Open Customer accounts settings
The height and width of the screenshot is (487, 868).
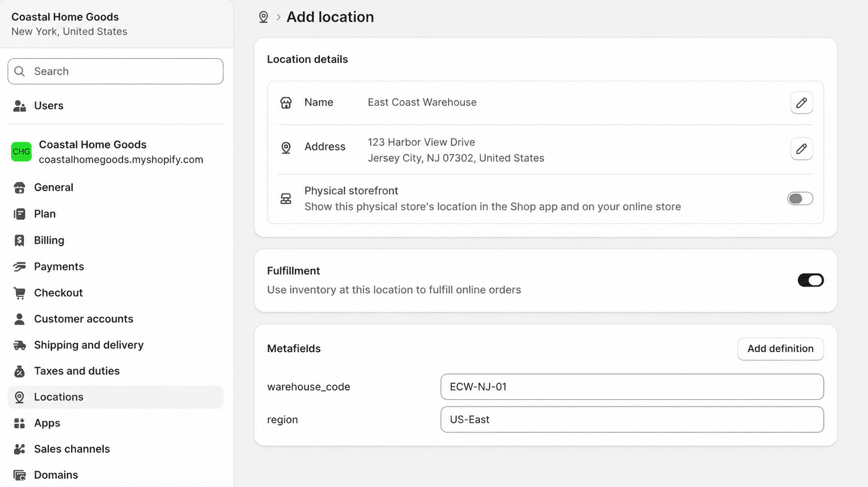tap(115, 319)
